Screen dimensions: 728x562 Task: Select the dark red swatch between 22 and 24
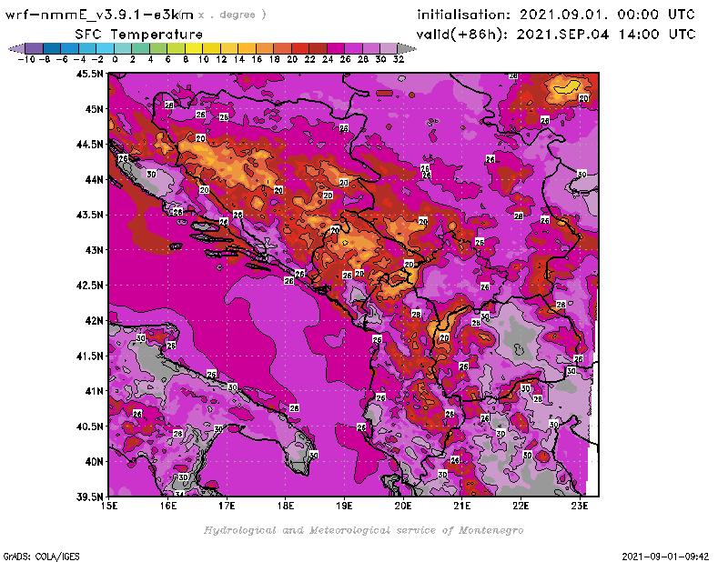point(318,48)
